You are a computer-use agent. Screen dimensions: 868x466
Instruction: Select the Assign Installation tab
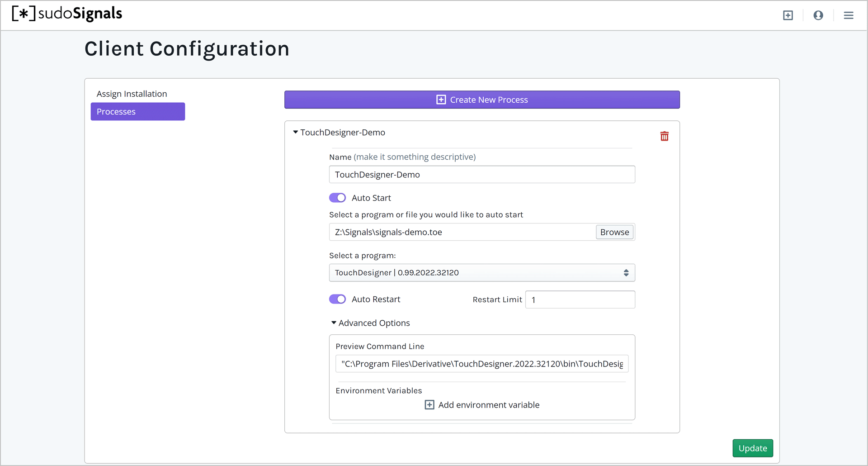[x=132, y=94]
